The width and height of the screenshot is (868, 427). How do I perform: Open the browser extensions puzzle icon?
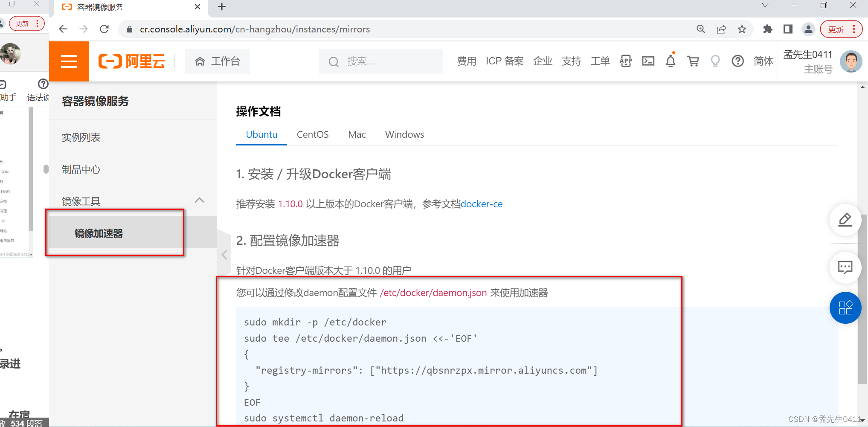768,29
